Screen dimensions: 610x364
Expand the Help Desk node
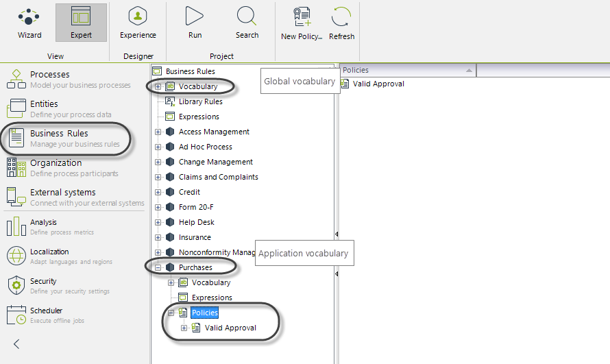[x=158, y=222]
